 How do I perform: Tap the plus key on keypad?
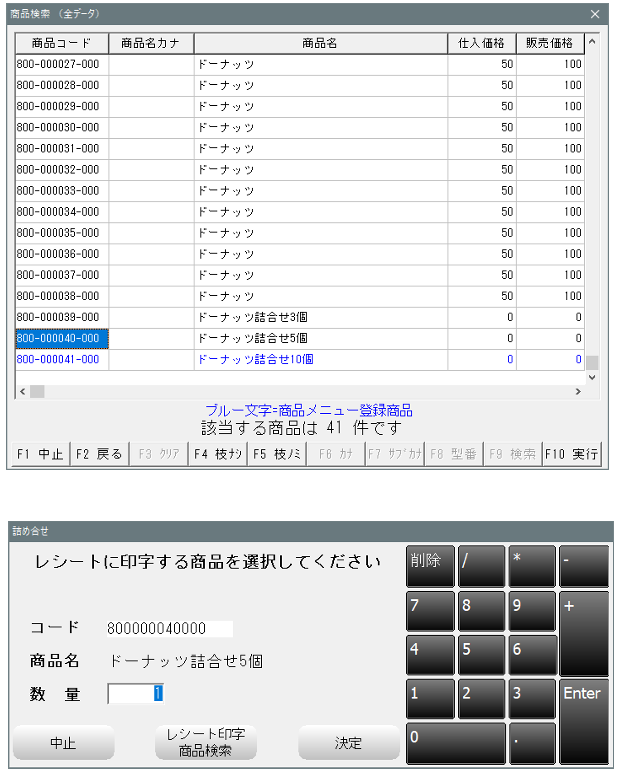tap(583, 632)
